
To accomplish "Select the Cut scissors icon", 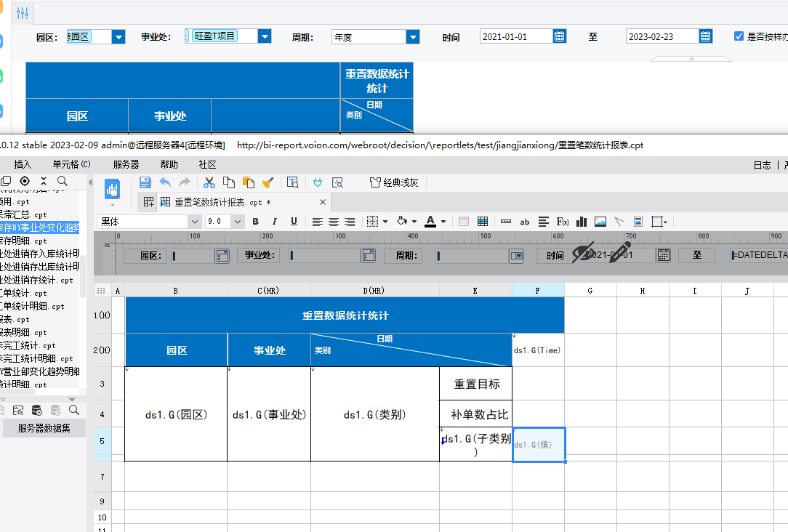I will (x=209, y=182).
